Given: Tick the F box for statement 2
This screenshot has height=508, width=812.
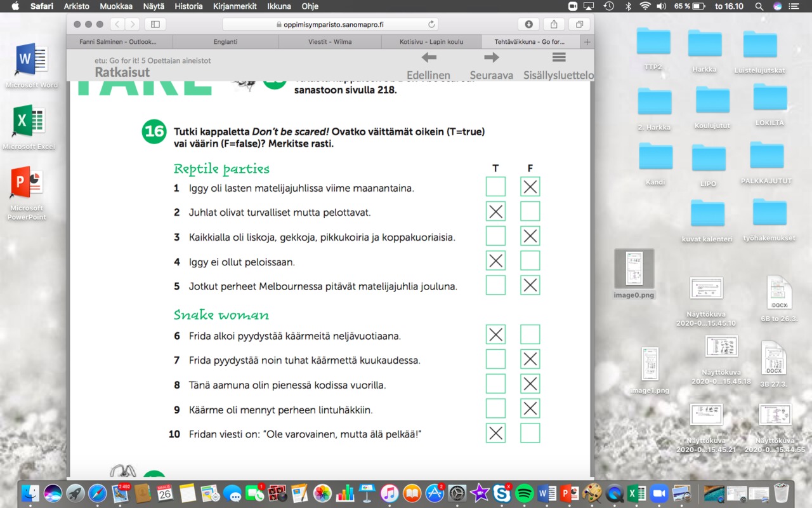Looking at the screenshot, I should click(x=530, y=211).
